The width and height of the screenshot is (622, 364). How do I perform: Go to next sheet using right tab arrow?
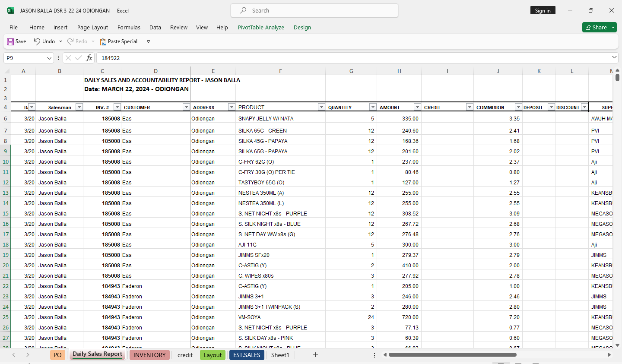coord(28,355)
